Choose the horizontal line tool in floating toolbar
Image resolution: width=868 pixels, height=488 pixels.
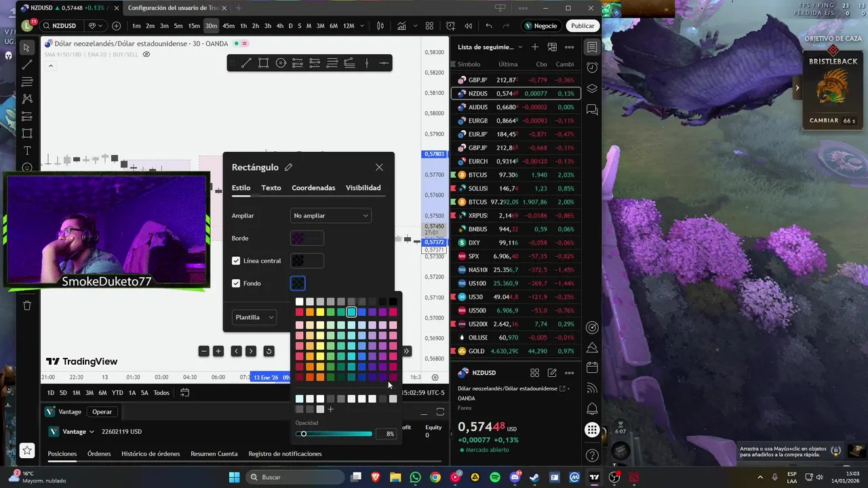pyautogui.click(x=384, y=63)
